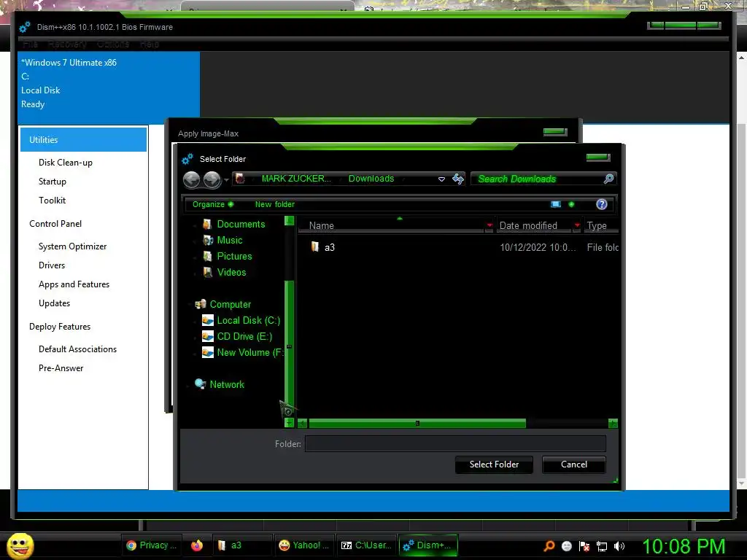Cancel the Select Folder dialog
The width and height of the screenshot is (747, 560).
[x=573, y=464]
